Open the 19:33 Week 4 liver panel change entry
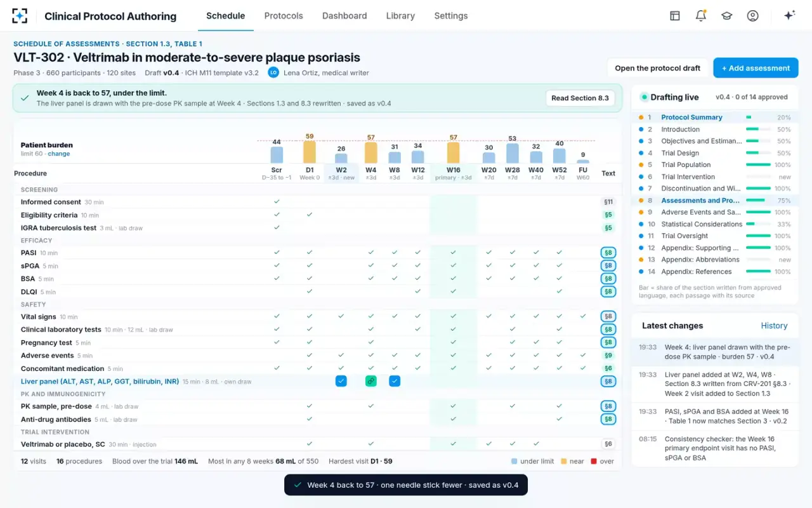The height and width of the screenshot is (508, 812). coord(715,352)
